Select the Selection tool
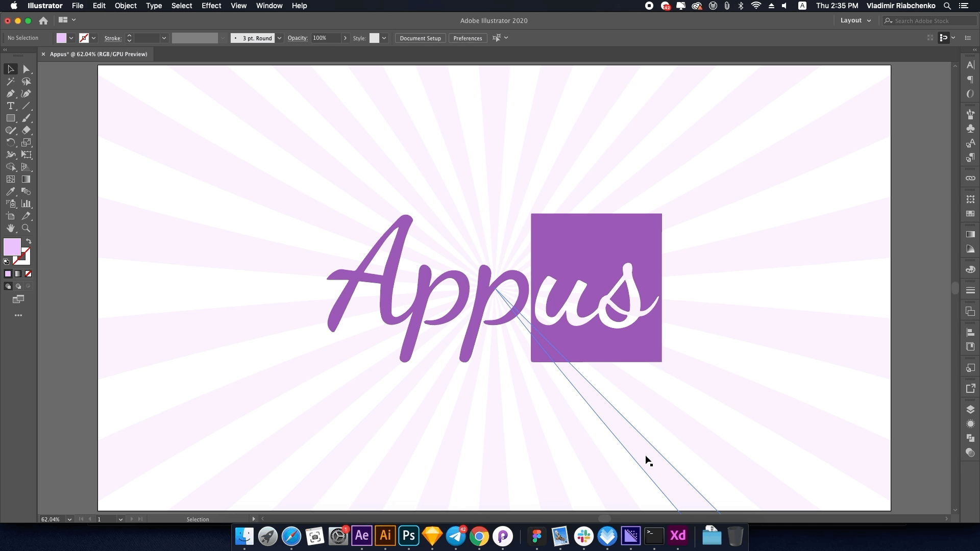Screen dimensions: 980x551 (x=10, y=68)
